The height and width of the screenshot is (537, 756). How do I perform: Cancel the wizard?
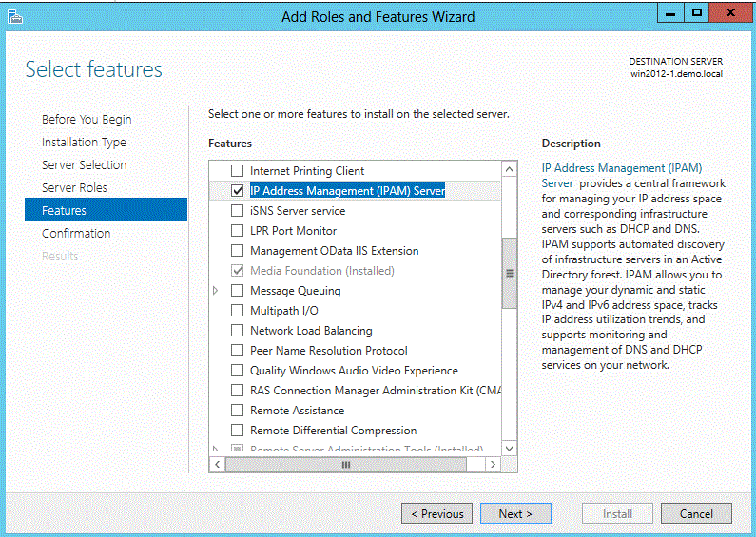click(x=696, y=513)
